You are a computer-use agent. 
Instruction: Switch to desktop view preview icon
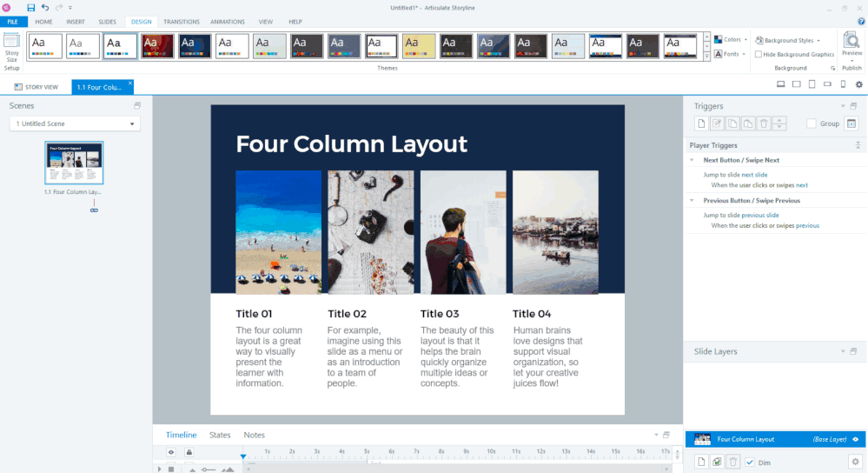tap(780, 84)
